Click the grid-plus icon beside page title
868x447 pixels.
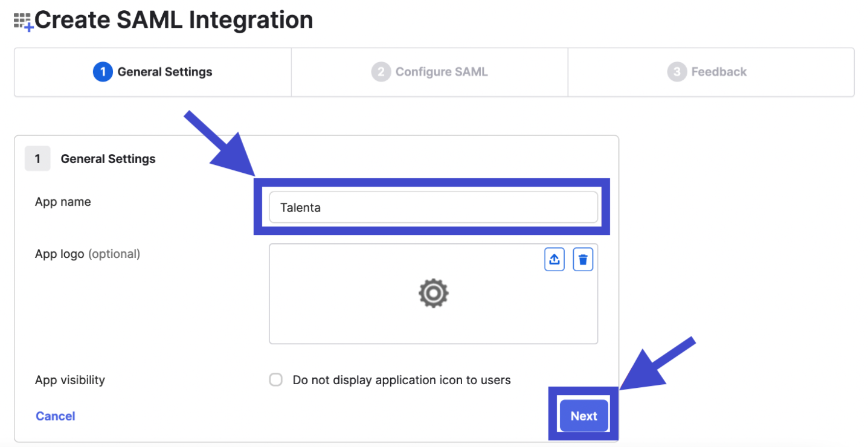[23, 22]
